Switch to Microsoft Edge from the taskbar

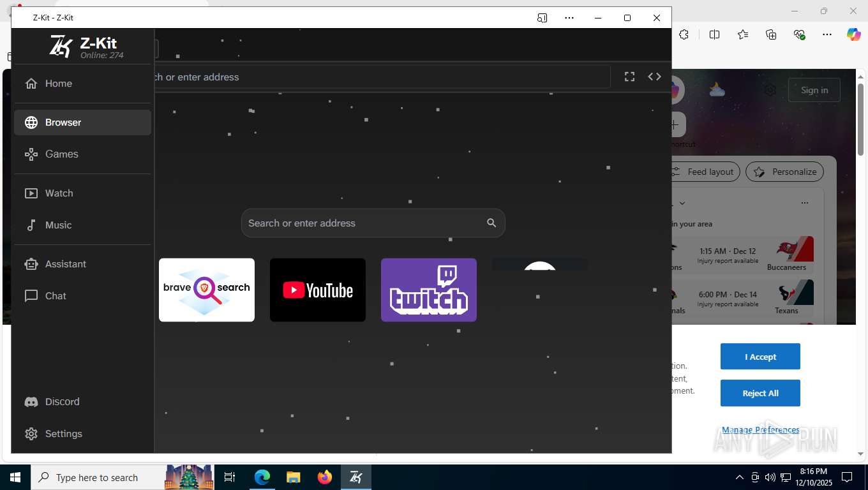(x=262, y=477)
